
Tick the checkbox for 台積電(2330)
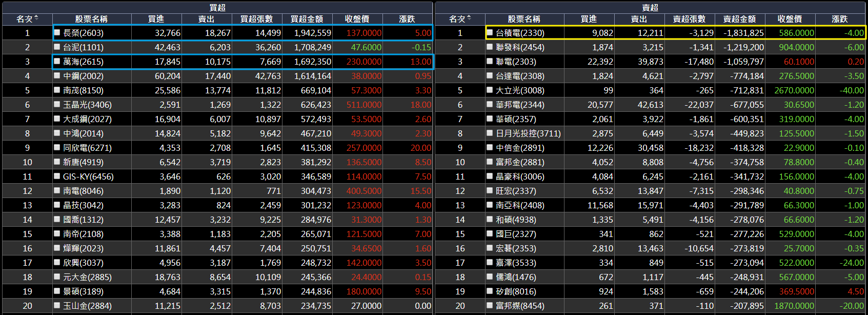(490, 32)
